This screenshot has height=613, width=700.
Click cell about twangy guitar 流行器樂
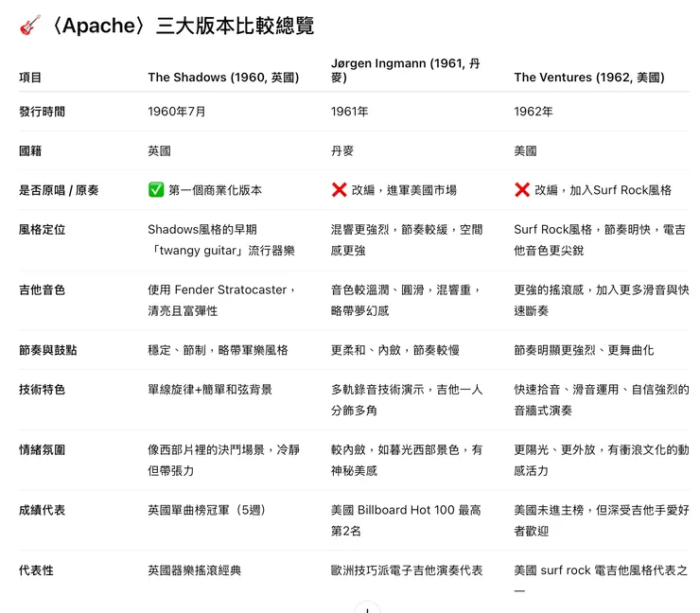221,239
